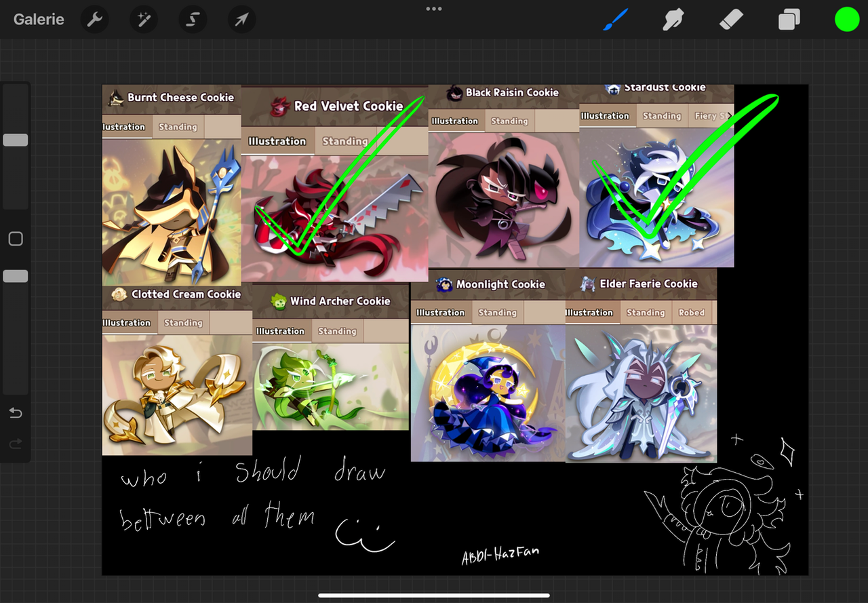Click the Burnt Cheese Cookie title text
This screenshot has width=868, height=603.
(181, 98)
